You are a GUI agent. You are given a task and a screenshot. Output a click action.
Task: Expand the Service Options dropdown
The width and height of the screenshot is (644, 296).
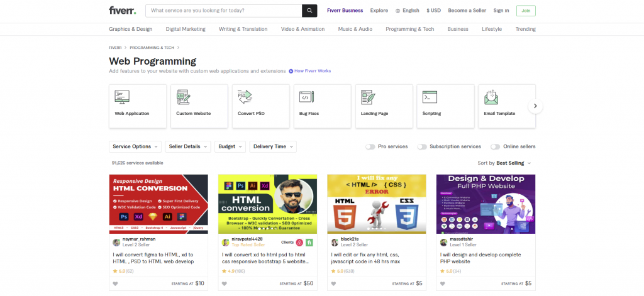(135, 146)
